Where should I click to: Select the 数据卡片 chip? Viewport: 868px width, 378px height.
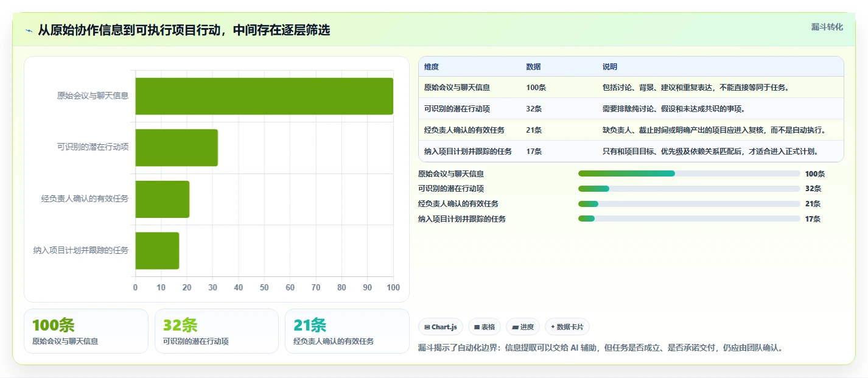567,327
